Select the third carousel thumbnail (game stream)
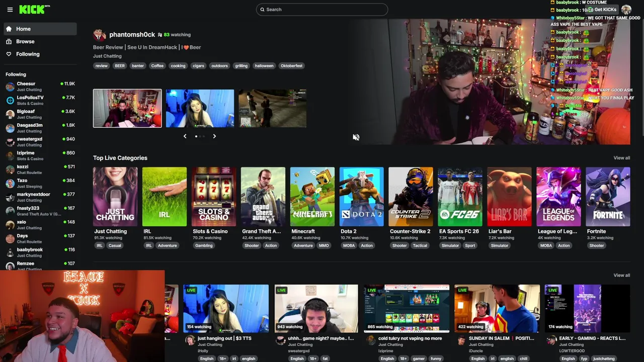The image size is (644, 362). tap(272, 108)
